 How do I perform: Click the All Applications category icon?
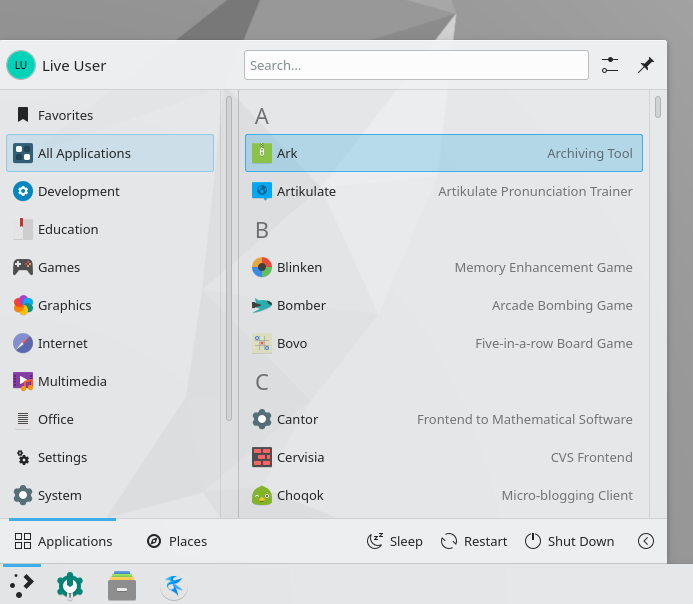[x=23, y=153]
